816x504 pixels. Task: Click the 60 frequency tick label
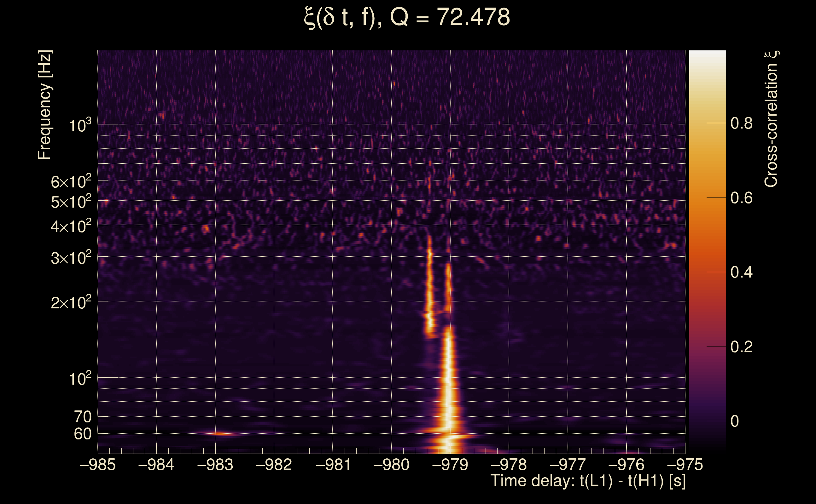[82, 434]
